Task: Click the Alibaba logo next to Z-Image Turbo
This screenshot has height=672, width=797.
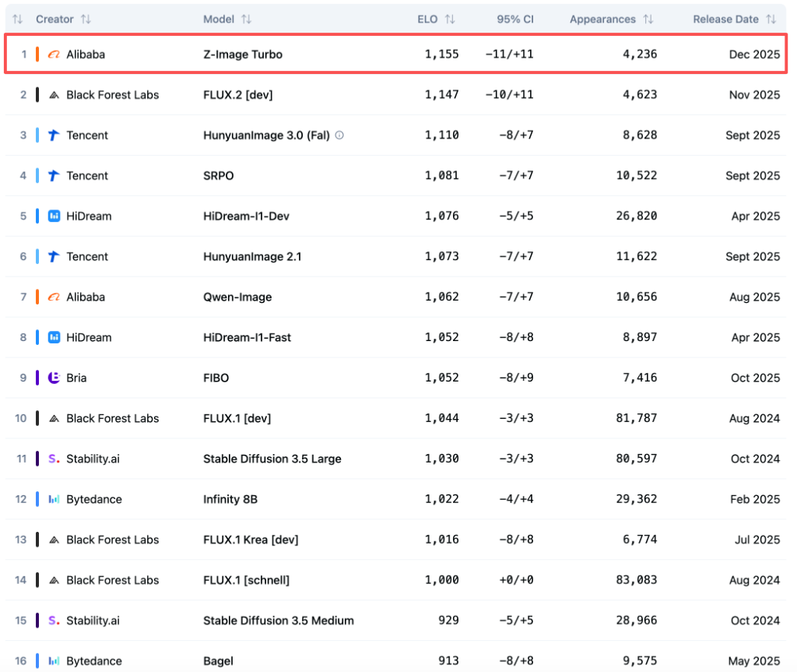Action: click(x=54, y=55)
